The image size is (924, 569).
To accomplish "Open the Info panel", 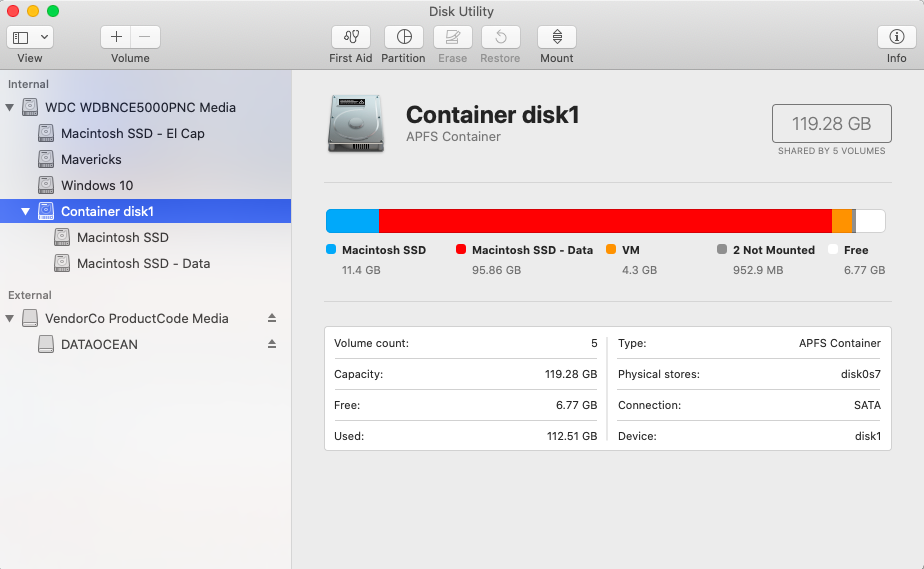I will (896, 37).
